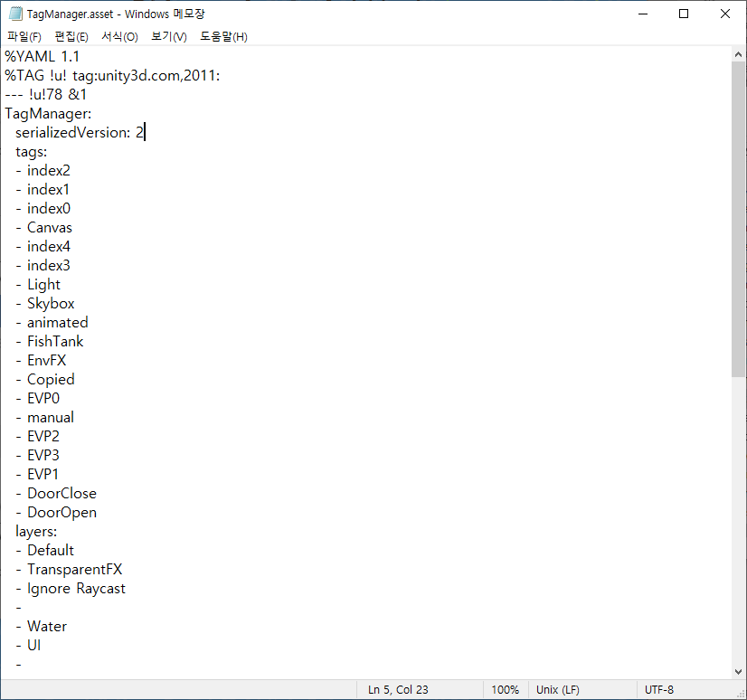Click the UTF-8 encoding indicator
Screen dimensions: 747x700
tap(659, 689)
